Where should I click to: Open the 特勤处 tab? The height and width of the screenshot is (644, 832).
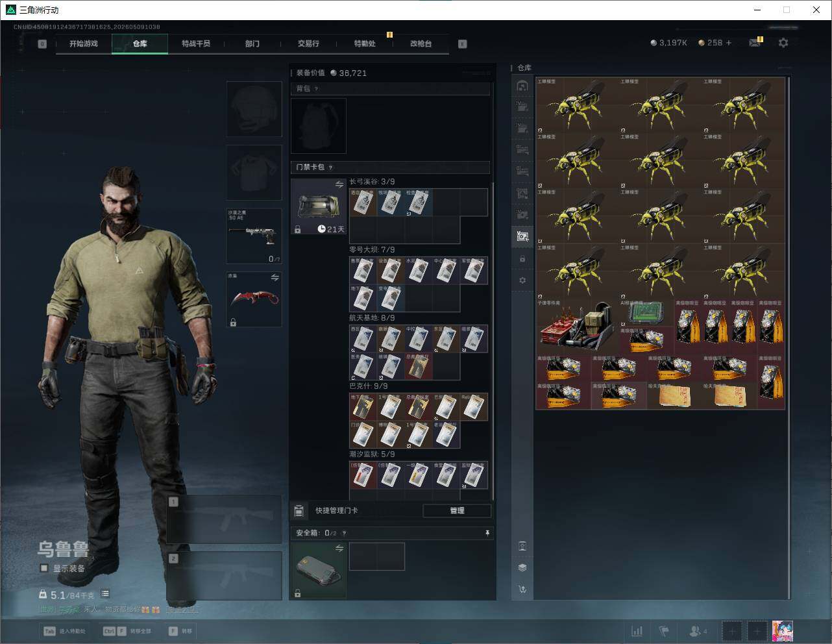[x=365, y=43]
